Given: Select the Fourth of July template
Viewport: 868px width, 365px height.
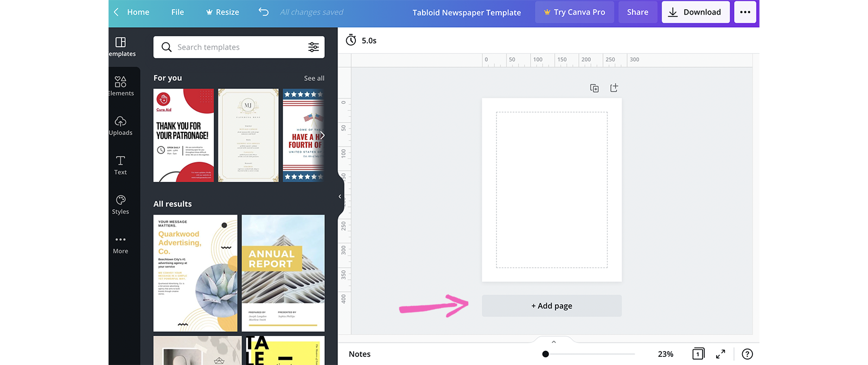Looking at the screenshot, I should pyautogui.click(x=303, y=136).
